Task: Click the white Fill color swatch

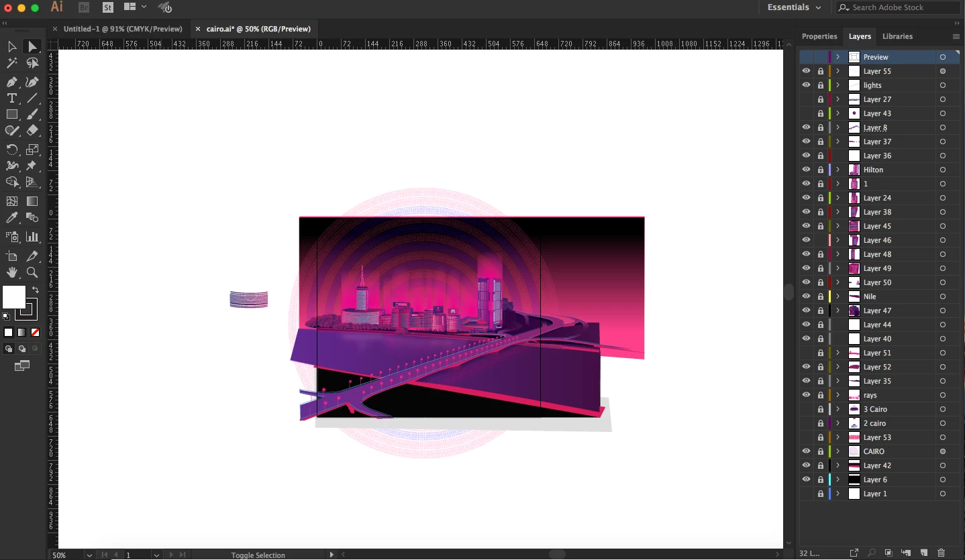Action: point(13,297)
